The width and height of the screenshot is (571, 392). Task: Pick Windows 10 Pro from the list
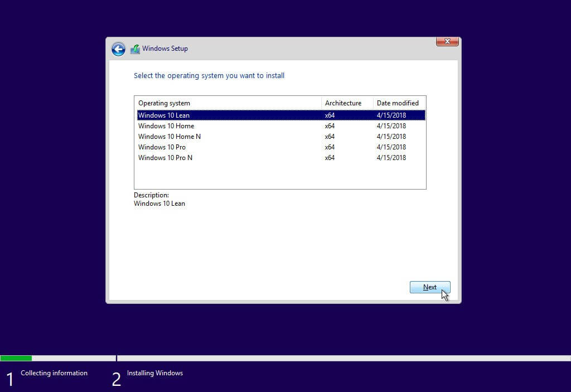coord(281,147)
